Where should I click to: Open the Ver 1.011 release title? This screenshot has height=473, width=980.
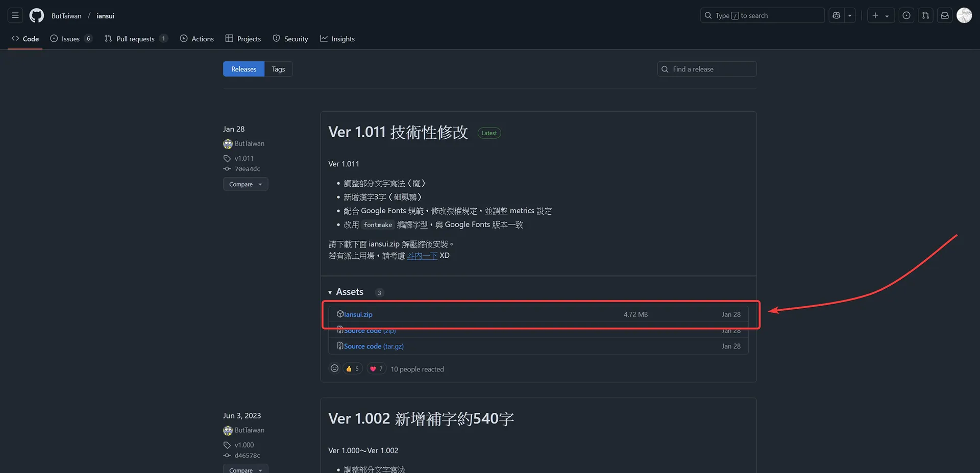pos(398,133)
